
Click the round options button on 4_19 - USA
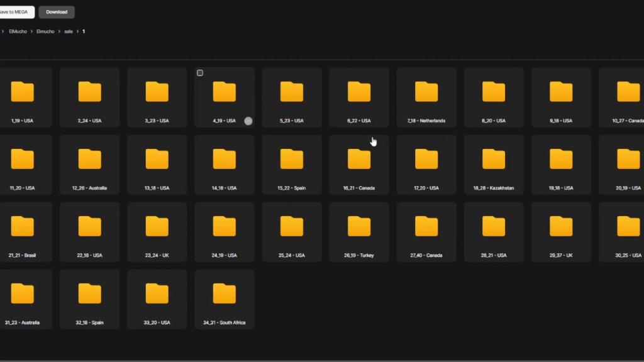point(248,121)
